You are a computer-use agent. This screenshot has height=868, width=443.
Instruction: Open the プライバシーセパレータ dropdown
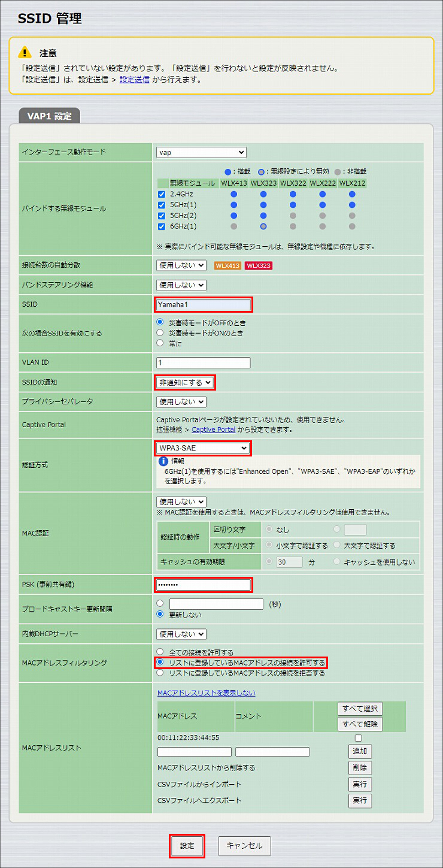(x=181, y=401)
